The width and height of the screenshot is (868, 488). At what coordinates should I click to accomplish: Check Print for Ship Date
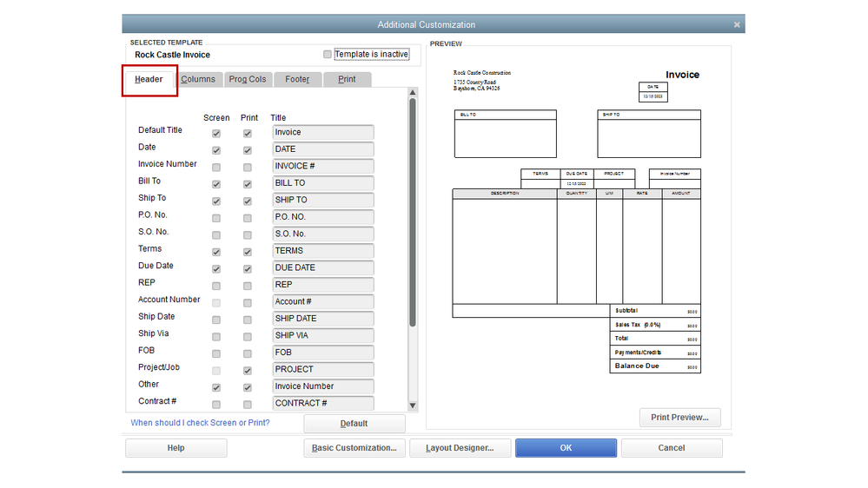[248, 320]
